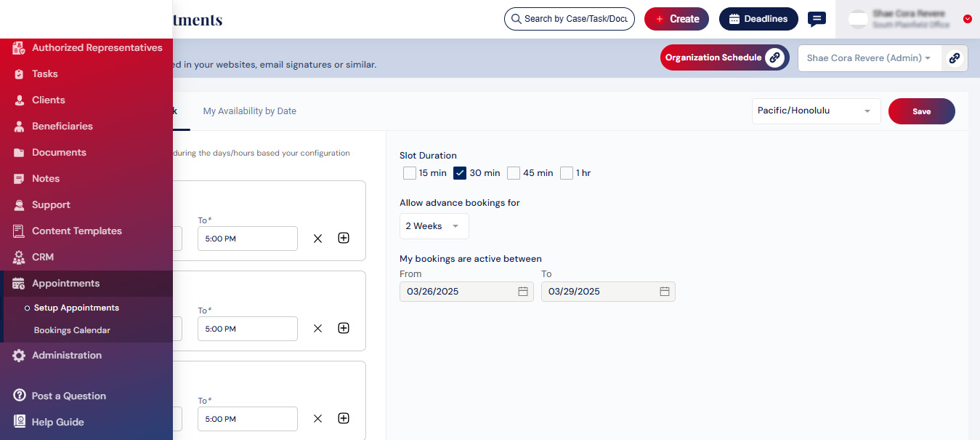Click the Notes icon in sidebar
980x440 pixels.
click(x=19, y=179)
